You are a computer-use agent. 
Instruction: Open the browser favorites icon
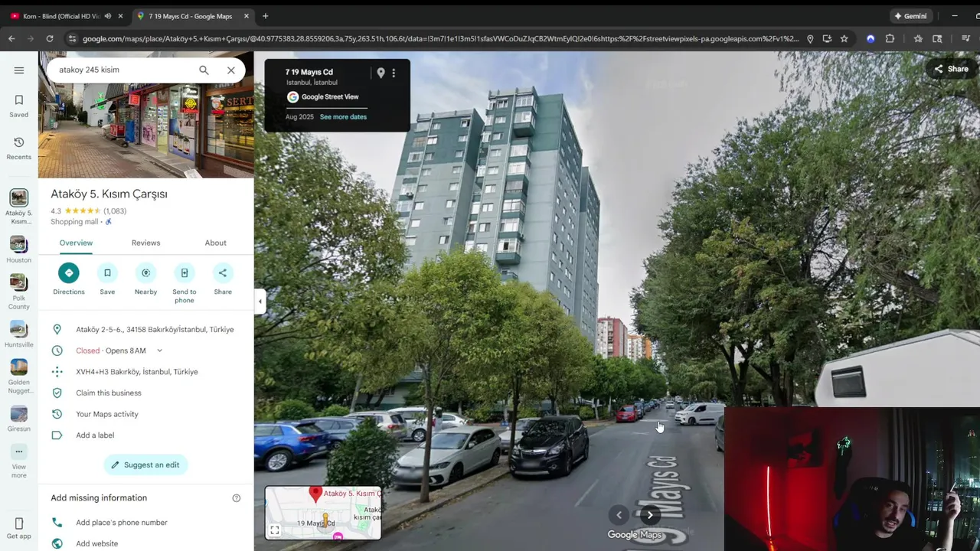click(x=918, y=38)
